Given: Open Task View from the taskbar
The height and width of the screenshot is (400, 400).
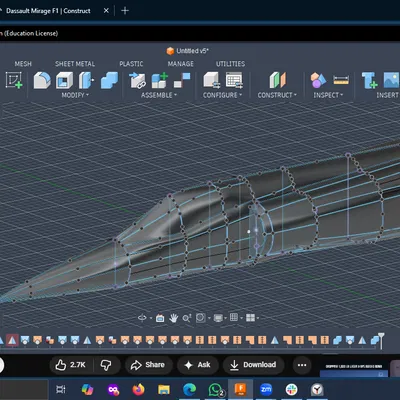Looking at the screenshot, I should coord(61,389).
